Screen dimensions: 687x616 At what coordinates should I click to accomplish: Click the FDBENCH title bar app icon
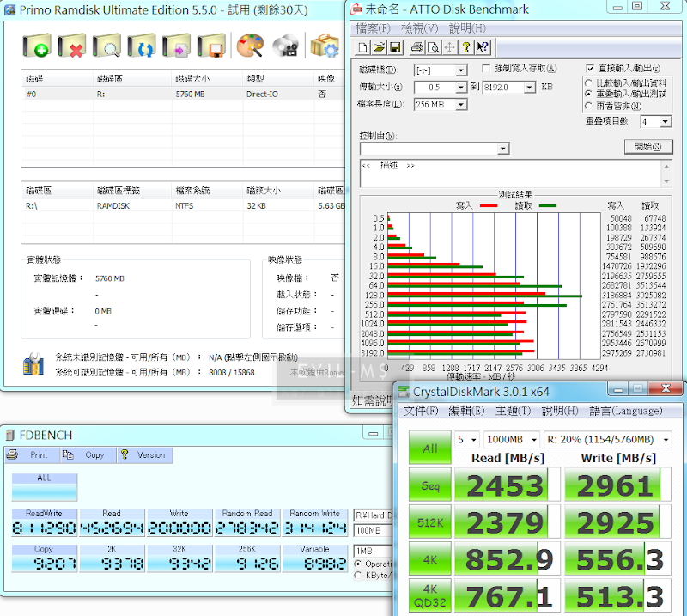10,435
